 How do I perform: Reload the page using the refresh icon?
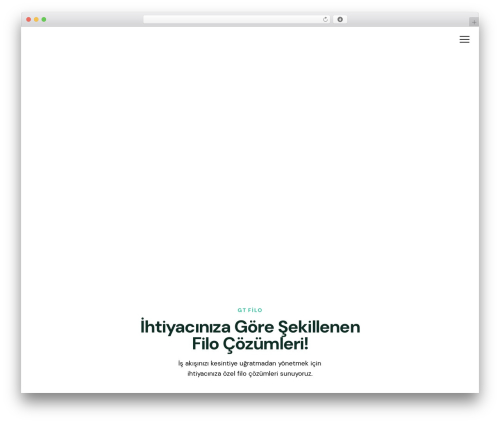coord(325,20)
